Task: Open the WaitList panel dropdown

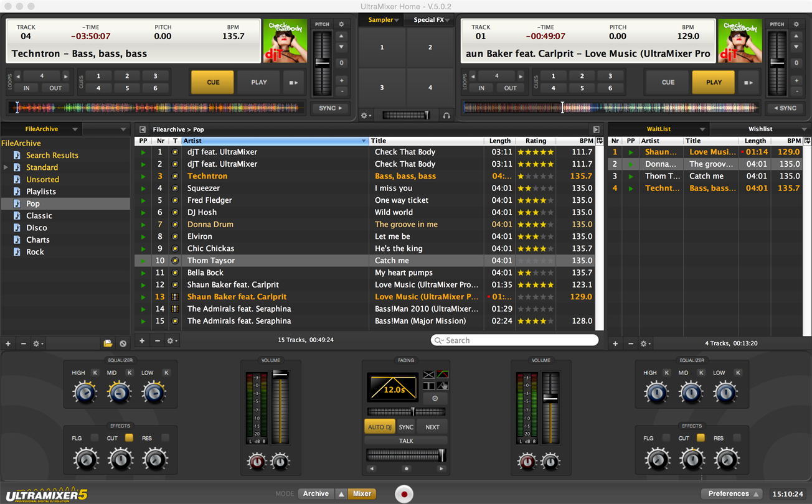Action: click(x=702, y=129)
